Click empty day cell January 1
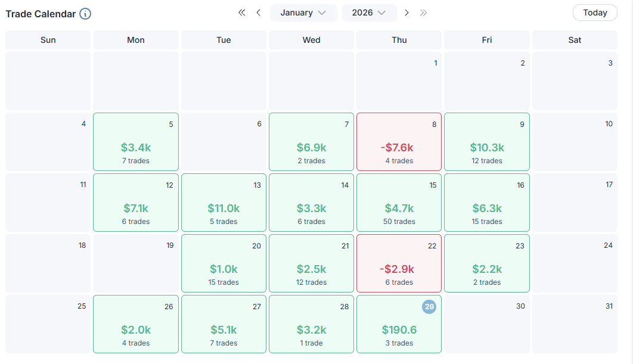633x364 pixels. pos(399,80)
